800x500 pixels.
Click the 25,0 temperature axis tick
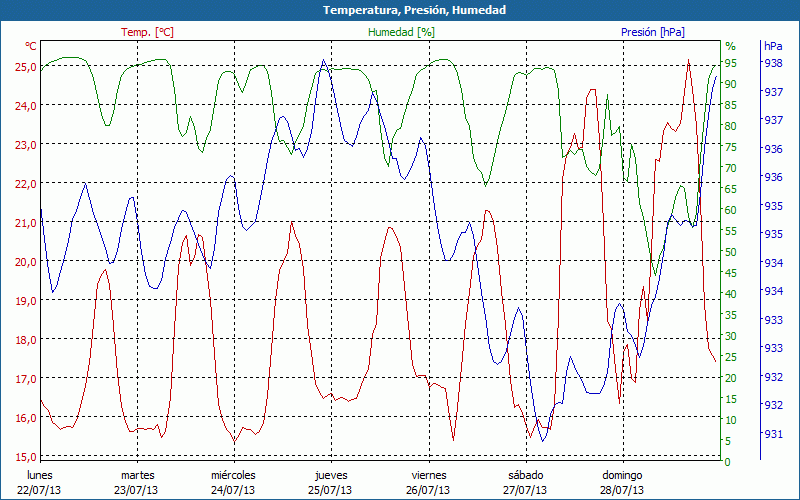(x=25, y=66)
